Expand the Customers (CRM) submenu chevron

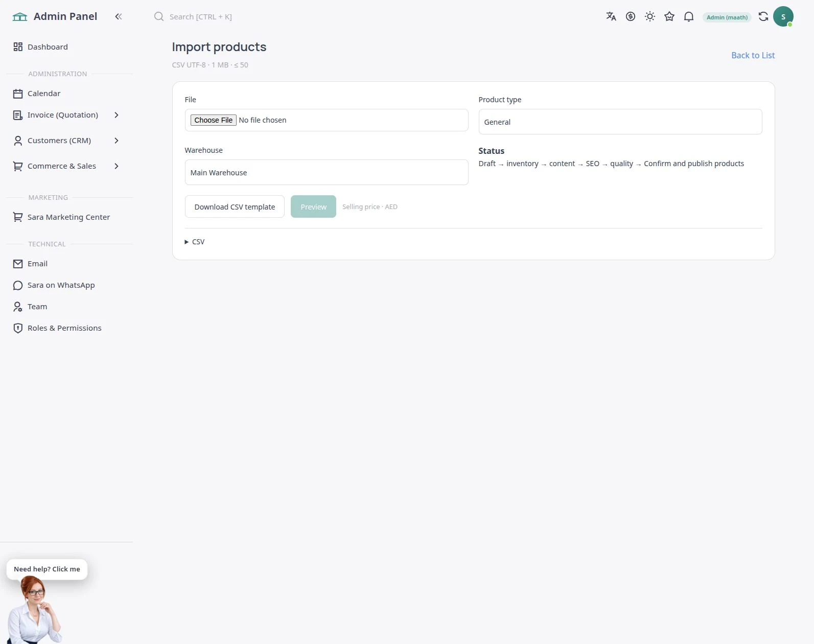pos(117,141)
